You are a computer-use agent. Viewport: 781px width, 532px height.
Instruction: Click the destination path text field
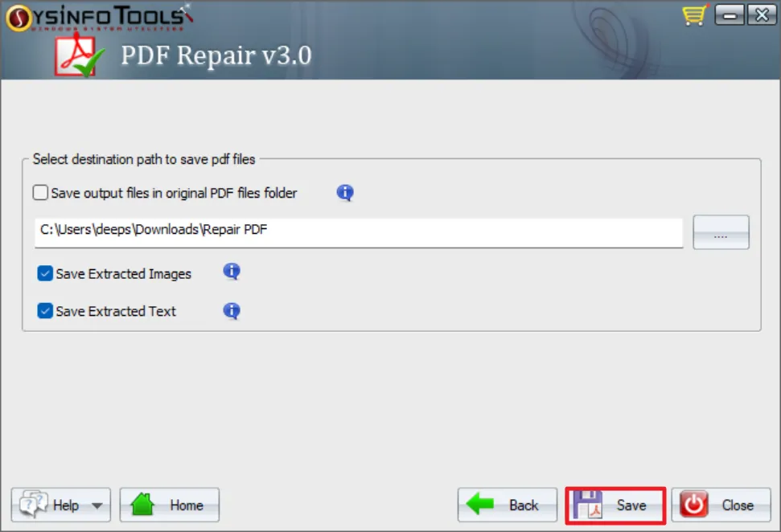(x=359, y=232)
